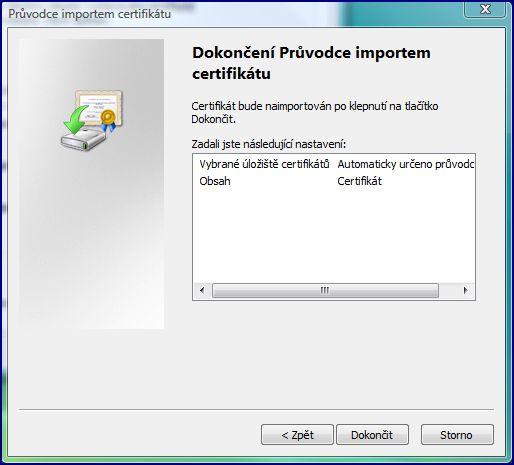Click the 'Dokončení Průvodce importem certifikátu' heading

pos(311,63)
